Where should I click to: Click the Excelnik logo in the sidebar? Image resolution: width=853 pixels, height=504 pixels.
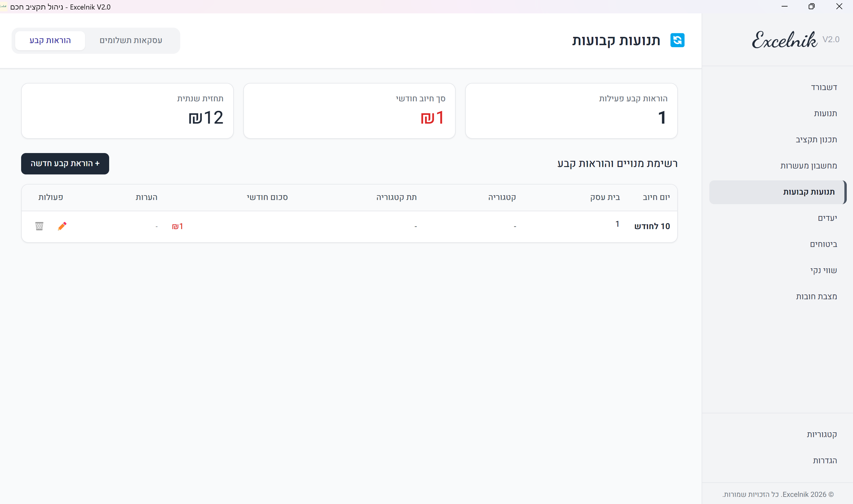[x=784, y=40]
